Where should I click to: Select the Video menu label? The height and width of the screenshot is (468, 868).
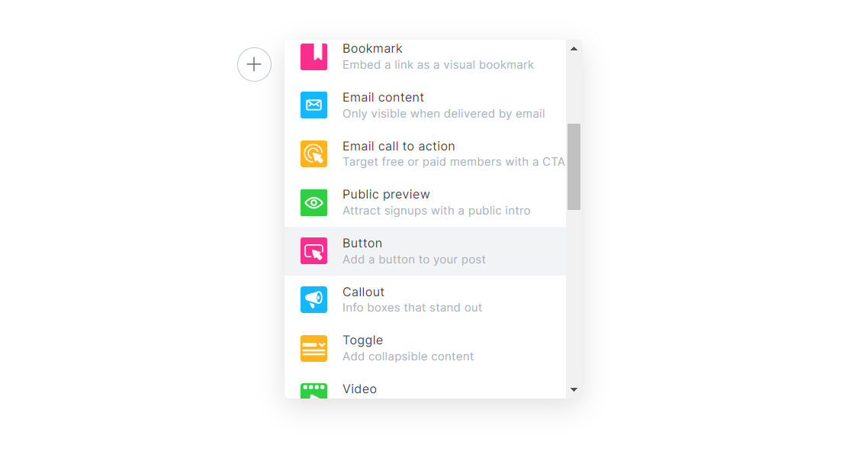click(359, 389)
